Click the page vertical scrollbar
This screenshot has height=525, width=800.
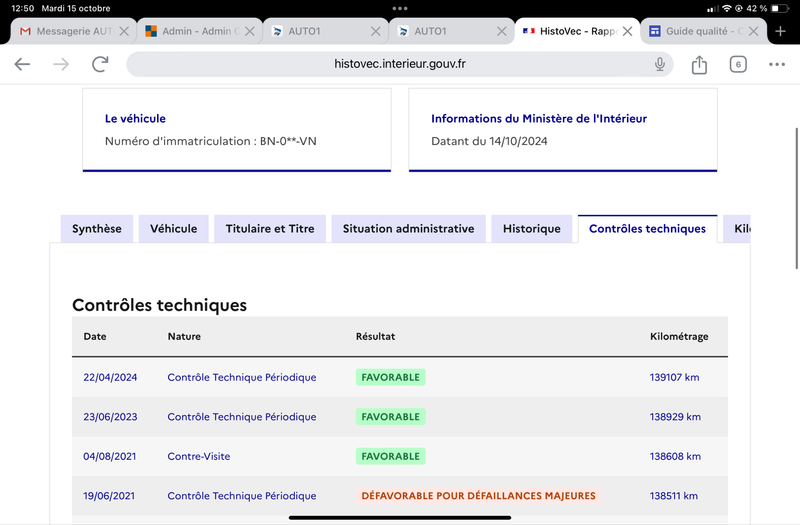coord(797,198)
